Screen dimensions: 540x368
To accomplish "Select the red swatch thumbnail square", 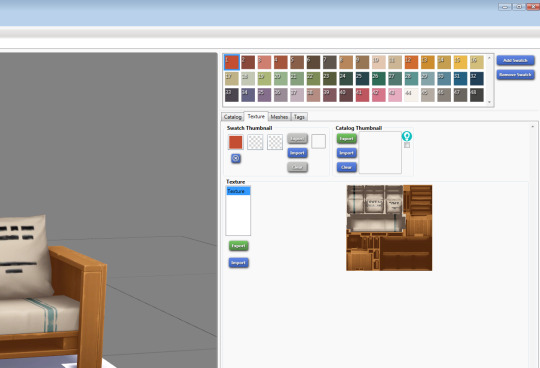I will point(236,142).
